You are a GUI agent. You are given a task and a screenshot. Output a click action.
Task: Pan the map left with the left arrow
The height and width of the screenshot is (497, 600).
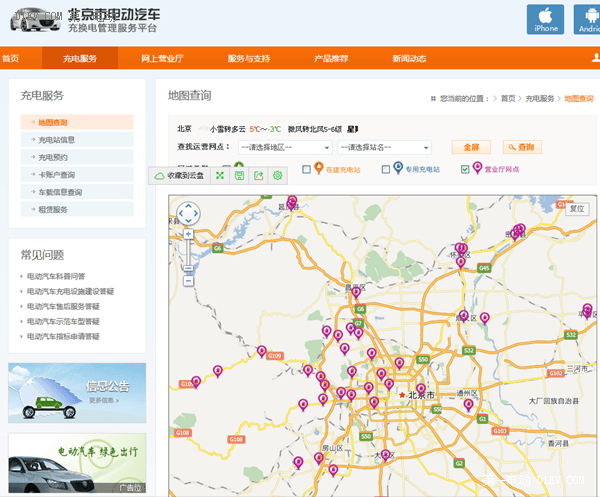[x=181, y=213]
